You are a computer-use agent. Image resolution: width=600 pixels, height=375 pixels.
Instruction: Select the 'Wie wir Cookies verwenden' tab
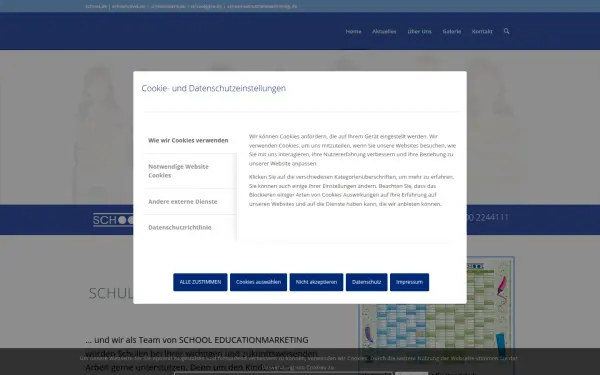[x=189, y=140]
